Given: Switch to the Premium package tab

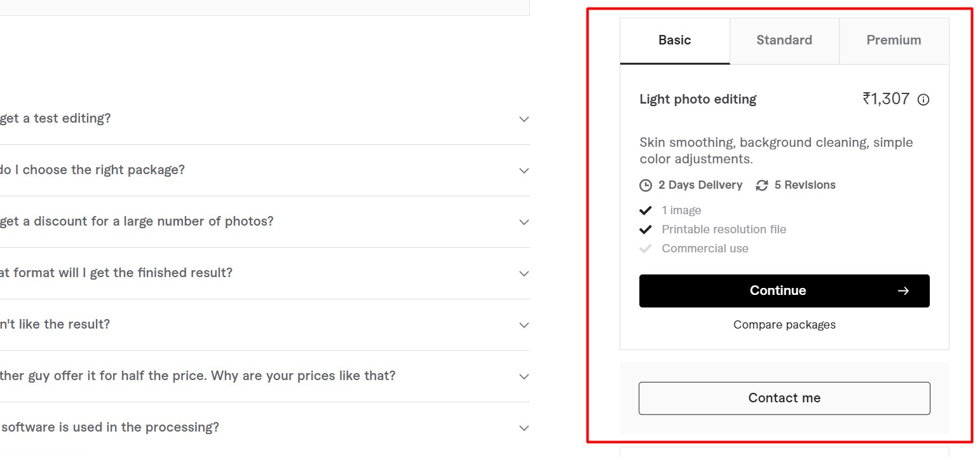Looking at the screenshot, I should point(894,41).
